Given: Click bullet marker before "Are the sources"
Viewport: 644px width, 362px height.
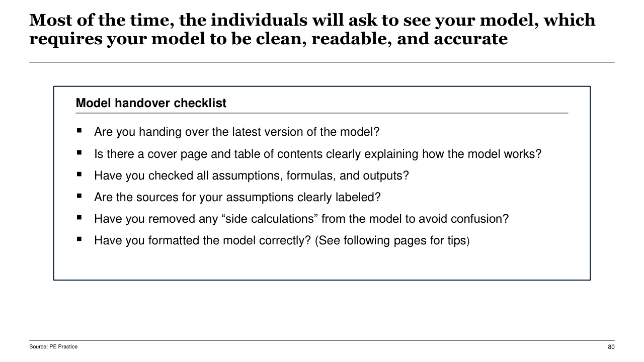Looking at the screenshot, I should 79,197.
